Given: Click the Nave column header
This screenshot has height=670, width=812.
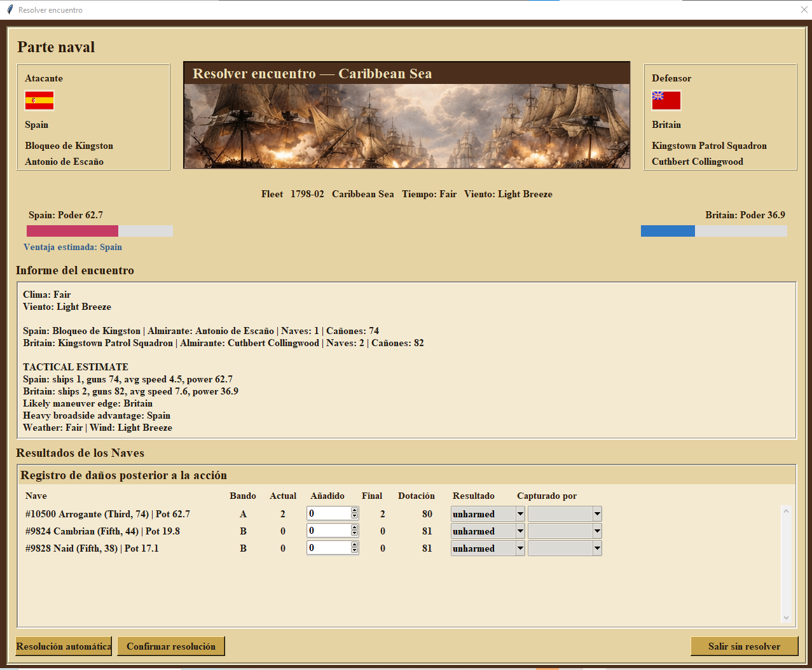Looking at the screenshot, I should pyautogui.click(x=36, y=496).
